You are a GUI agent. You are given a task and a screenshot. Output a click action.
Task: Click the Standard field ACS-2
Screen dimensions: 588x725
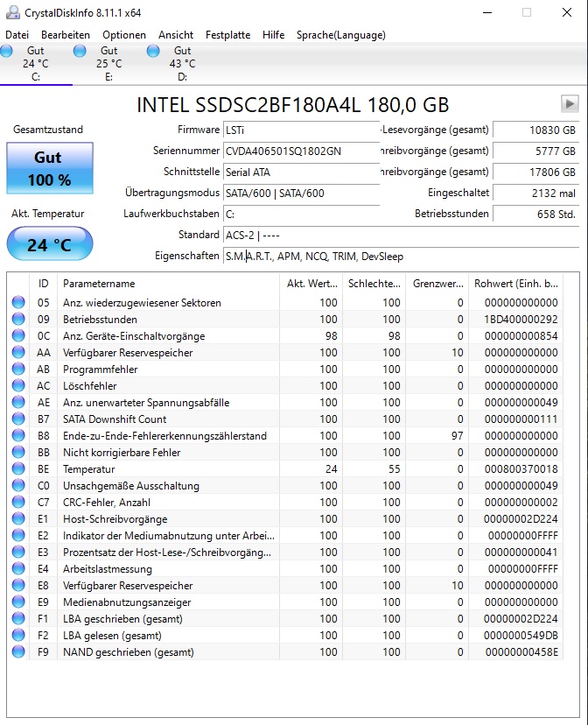(x=401, y=235)
